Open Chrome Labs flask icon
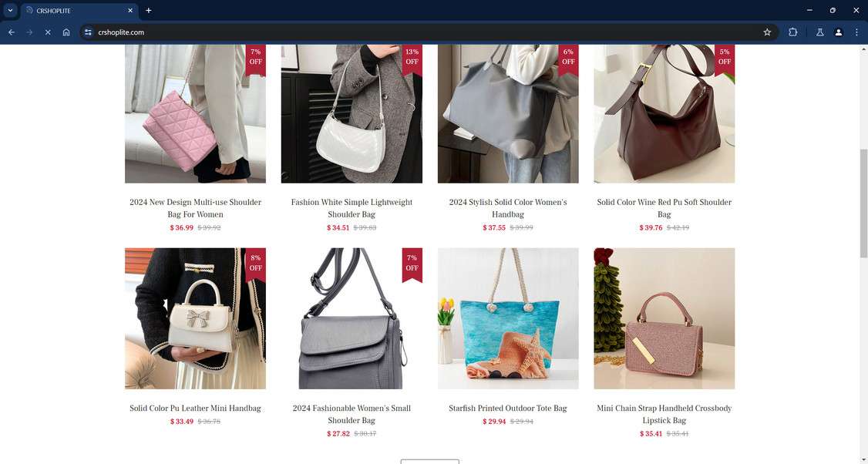The image size is (868, 464). coord(820,32)
